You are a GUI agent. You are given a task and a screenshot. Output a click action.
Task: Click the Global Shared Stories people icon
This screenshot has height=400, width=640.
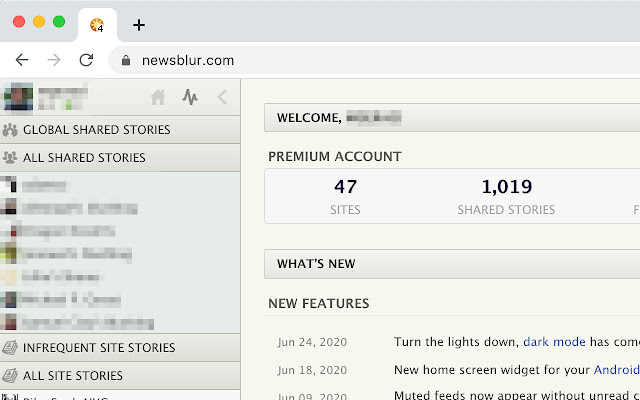(x=10, y=130)
